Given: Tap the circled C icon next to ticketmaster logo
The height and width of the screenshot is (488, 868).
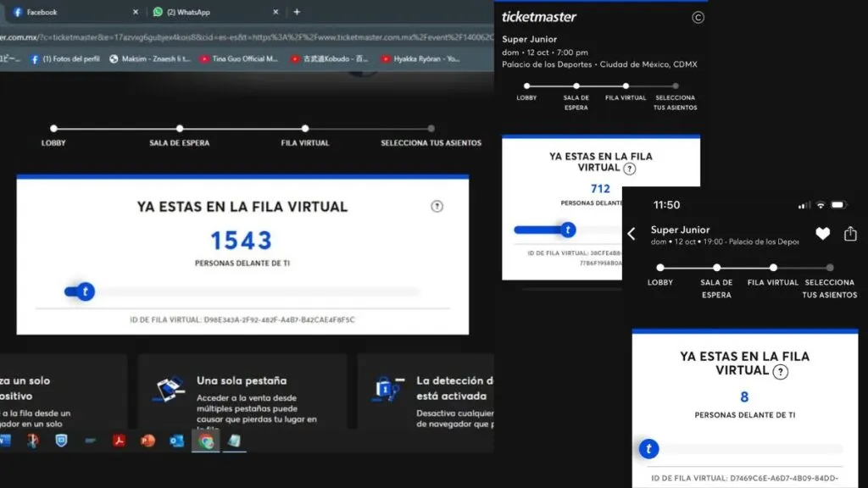Looking at the screenshot, I should click(x=698, y=18).
